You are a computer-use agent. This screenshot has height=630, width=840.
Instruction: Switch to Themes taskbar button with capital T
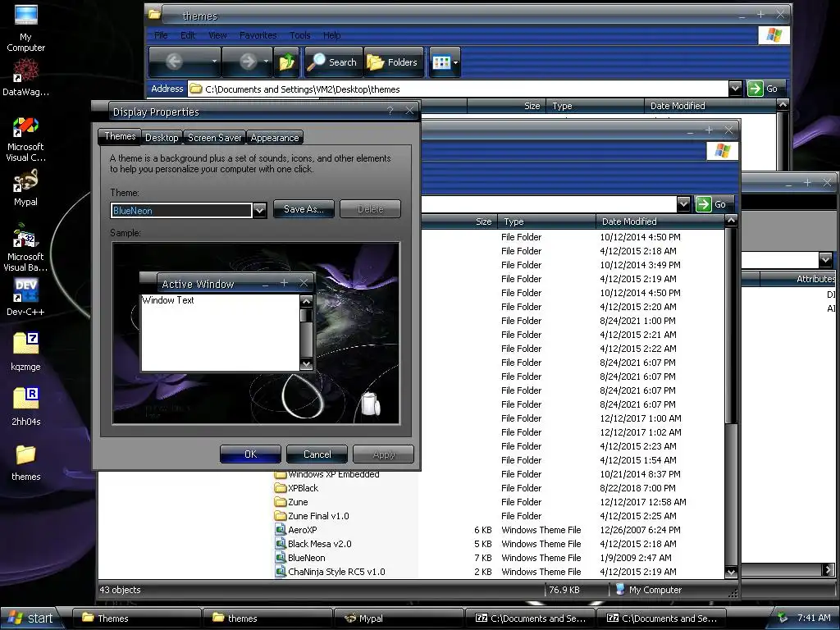coord(137,619)
